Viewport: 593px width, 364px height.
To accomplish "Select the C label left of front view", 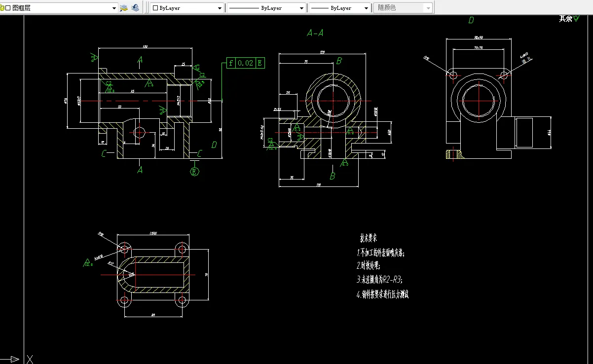I will [x=104, y=154].
